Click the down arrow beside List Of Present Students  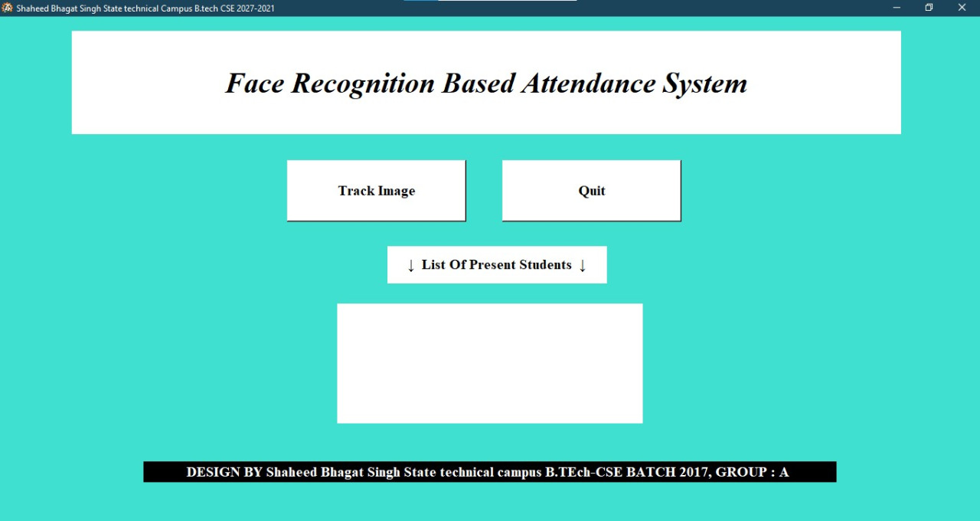[583, 264]
